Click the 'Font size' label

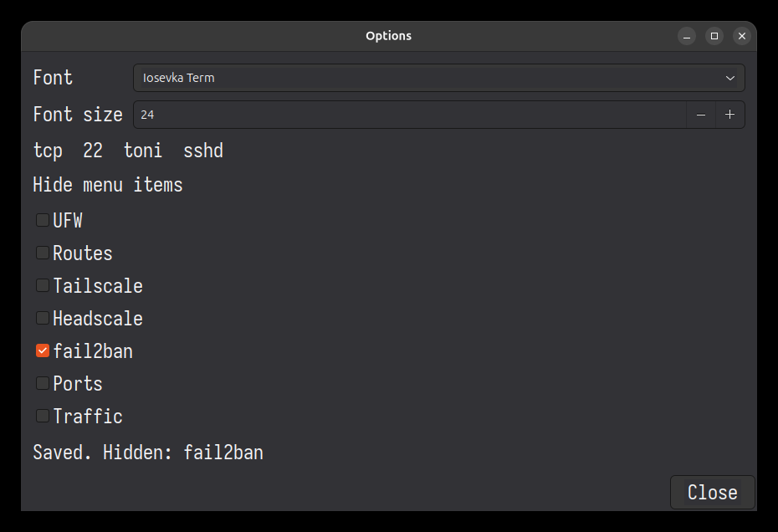[78, 114]
